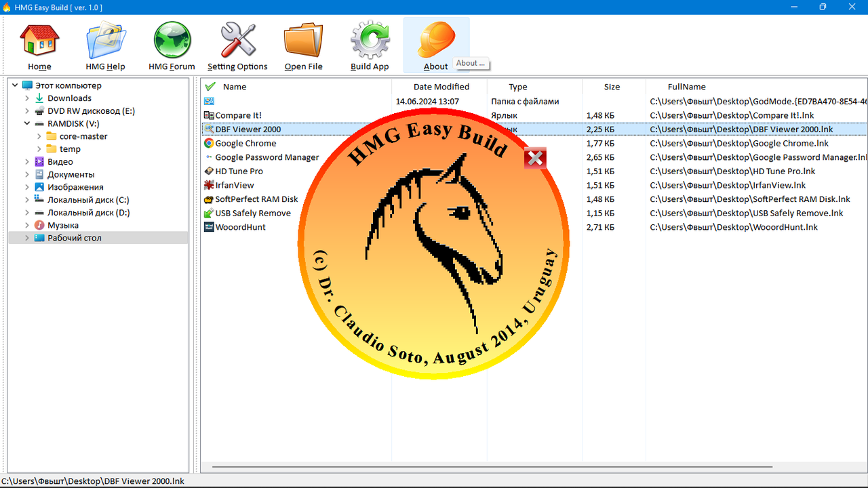Click the Downloads arrow icon in tree
The image size is (868, 488).
39,98
